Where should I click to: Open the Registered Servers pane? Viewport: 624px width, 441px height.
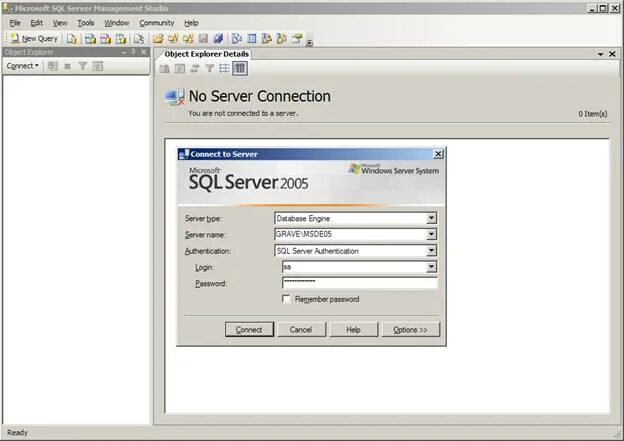pyautogui.click(x=237, y=39)
